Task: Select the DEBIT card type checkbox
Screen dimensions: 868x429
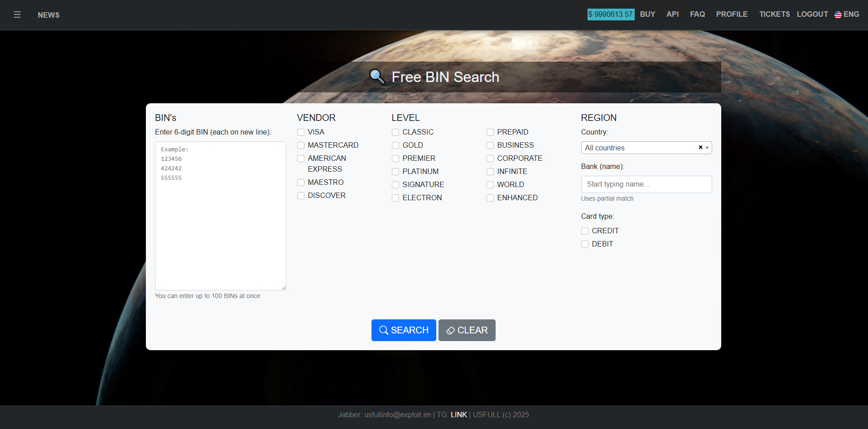Action: coord(585,244)
